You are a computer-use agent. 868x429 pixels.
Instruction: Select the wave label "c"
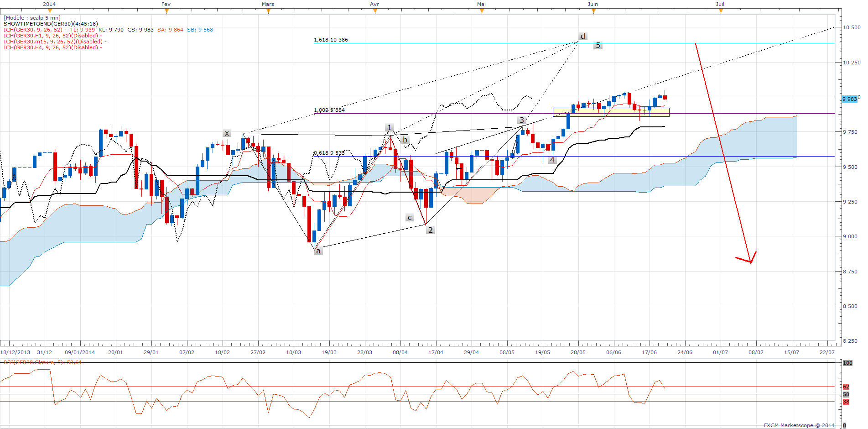410,218
